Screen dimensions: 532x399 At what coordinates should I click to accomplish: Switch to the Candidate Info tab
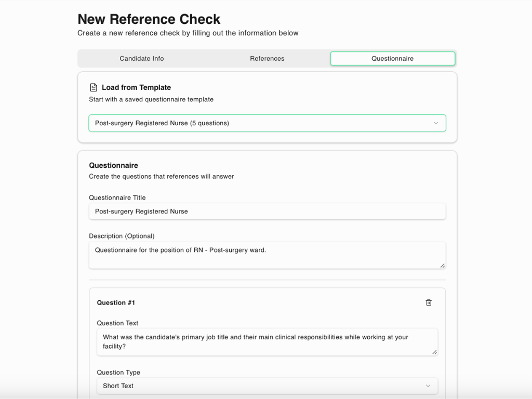[x=142, y=59]
